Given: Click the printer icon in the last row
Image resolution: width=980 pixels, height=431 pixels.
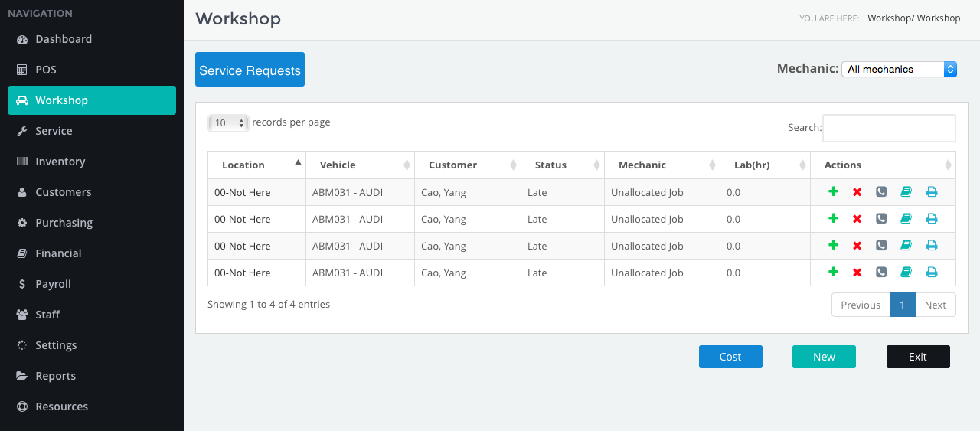Looking at the screenshot, I should coord(932,273).
